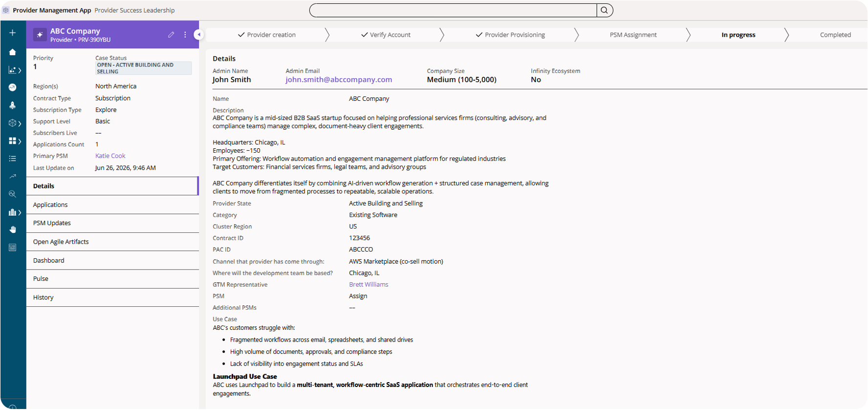Click Assign next to PSM
This screenshot has height=410, width=868.
(358, 296)
